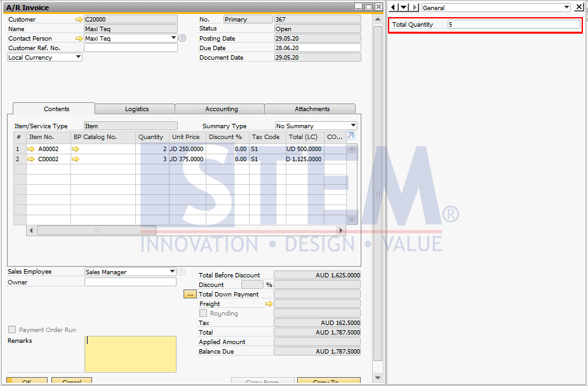588x386 pixels.
Task: Click the drill-down arrow for item C00002
Action: [31, 159]
